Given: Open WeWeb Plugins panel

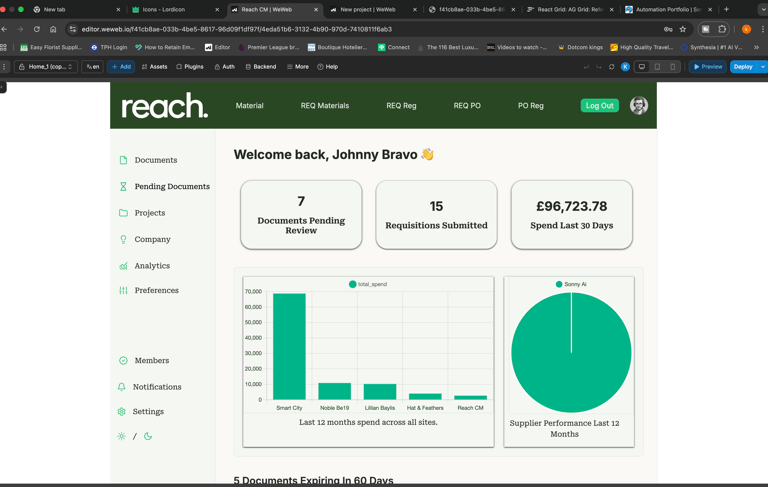Looking at the screenshot, I should (x=190, y=67).
